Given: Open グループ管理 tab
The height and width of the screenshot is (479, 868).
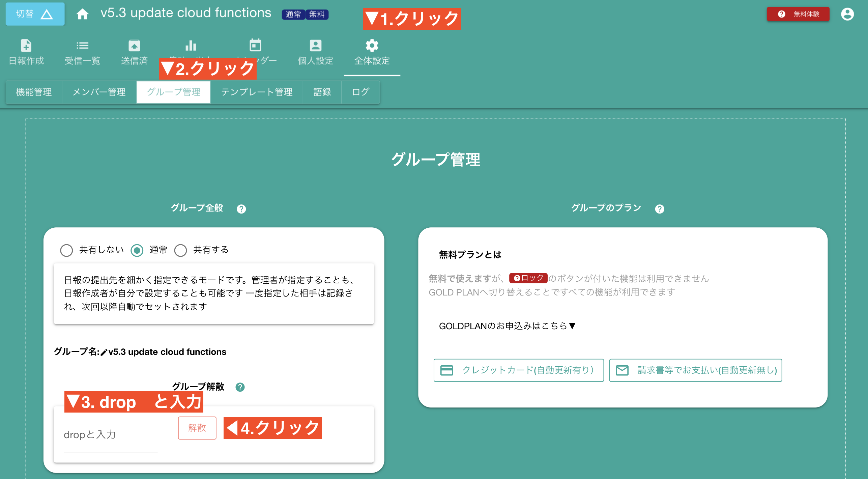Looking at the screenshot, I should (x=174, y=92).
